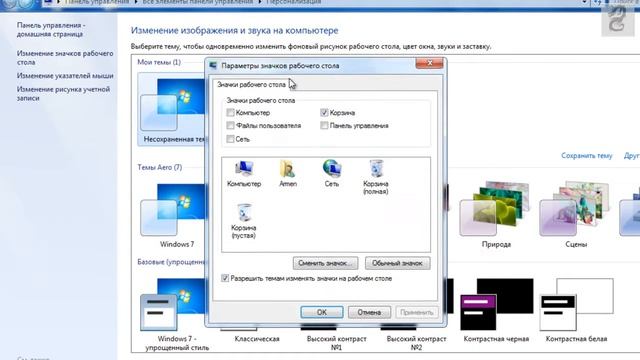
Task: Select the Корзина (полная) icon
Action: pyautogui.click(x=376, y=177)
